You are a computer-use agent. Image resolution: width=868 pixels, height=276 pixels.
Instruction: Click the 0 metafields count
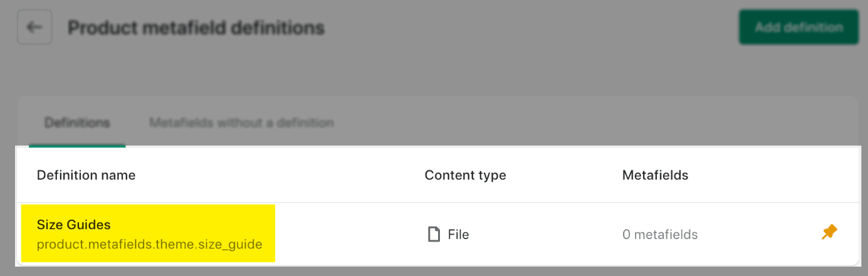pos(660,235)
